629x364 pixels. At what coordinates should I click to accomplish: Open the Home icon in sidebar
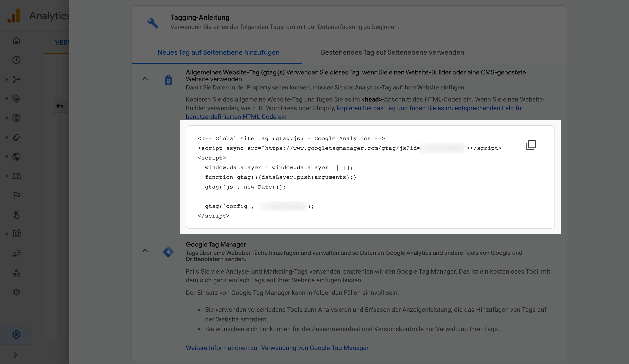(x=16, y=41)
